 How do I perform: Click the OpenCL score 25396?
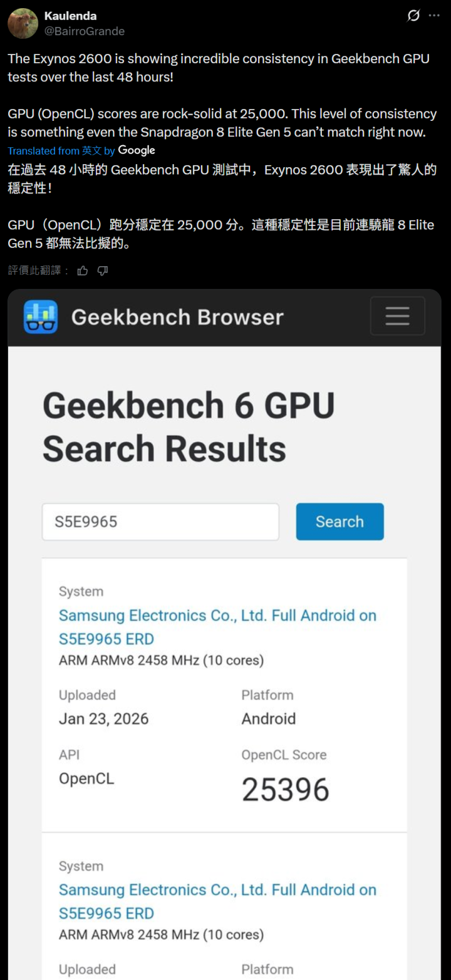(x=285, y=790)
